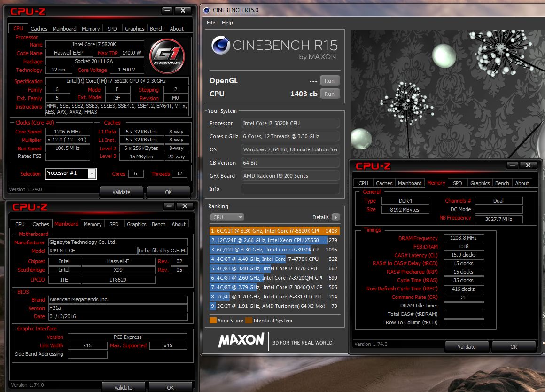Click the Details arrow button in Ranking
545x392 pixels.
(336, 217)
